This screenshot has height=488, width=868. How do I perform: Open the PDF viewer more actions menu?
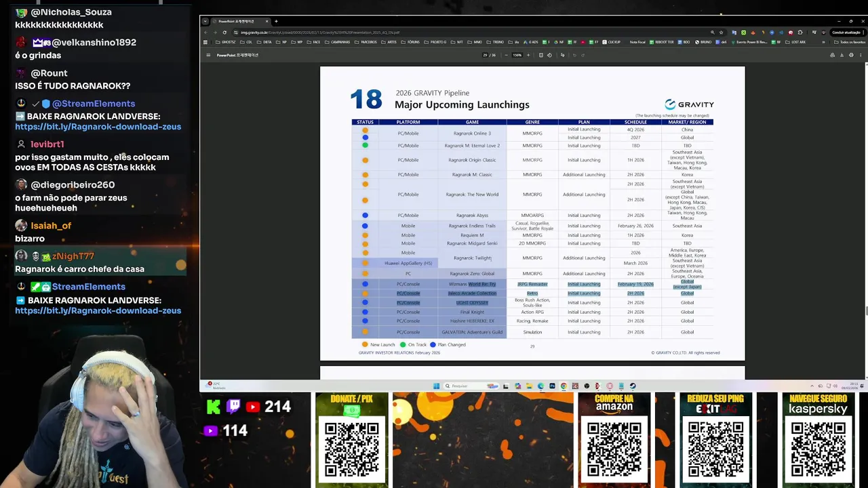click(x=861, y=55)
